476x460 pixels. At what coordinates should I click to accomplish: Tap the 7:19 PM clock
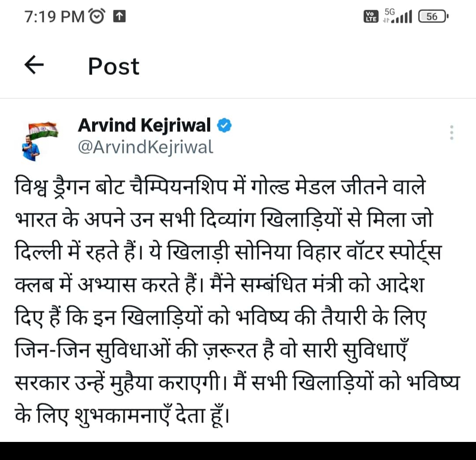click(x=55, y=17)
